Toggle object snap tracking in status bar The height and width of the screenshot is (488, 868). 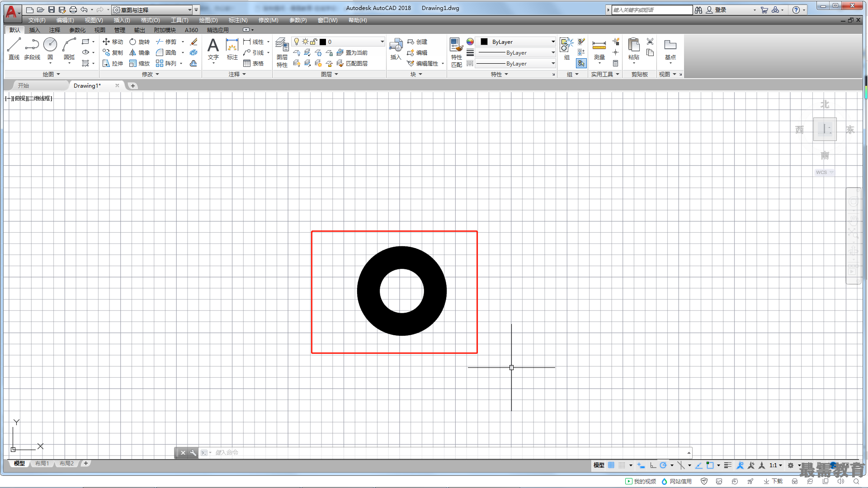pyautogui.click(x=698, y=465)
